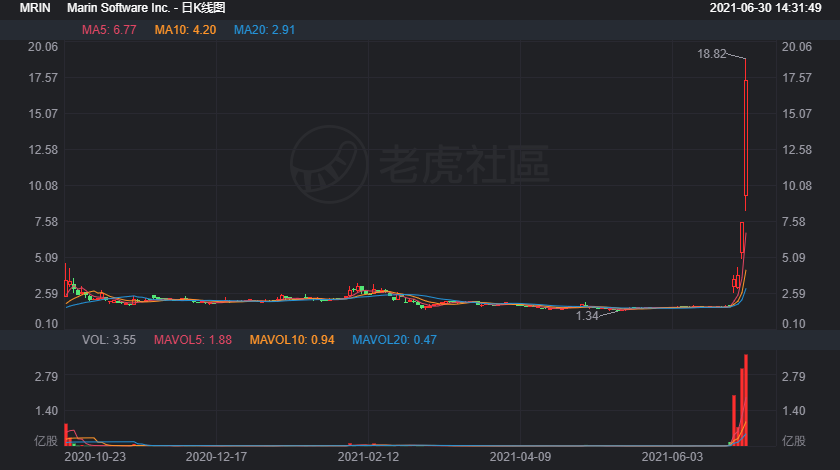The width and height of the screenshot is (840, 470).
Task: Select the MAVOL10: 0.94 label
Action: click(292, 340)
